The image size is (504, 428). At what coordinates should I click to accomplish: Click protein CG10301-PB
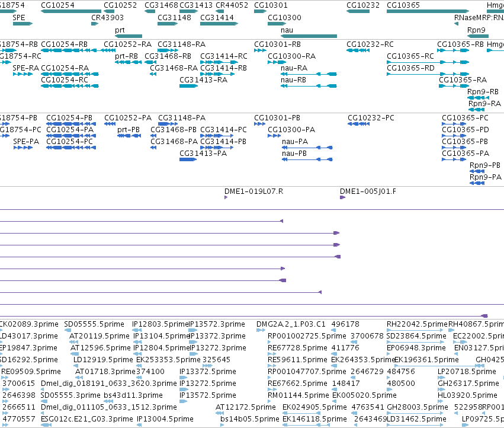(277, 118)
